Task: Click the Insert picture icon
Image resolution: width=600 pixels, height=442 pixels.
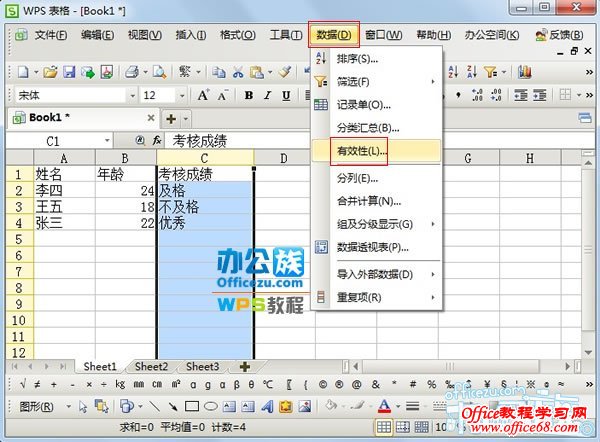Action: pos(305,406)
